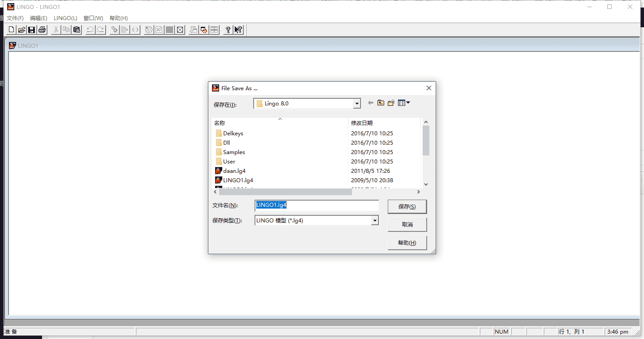This screenshot has height=339, width=644.
Task: Close the File Save As dialog
Action: [429, 88]
